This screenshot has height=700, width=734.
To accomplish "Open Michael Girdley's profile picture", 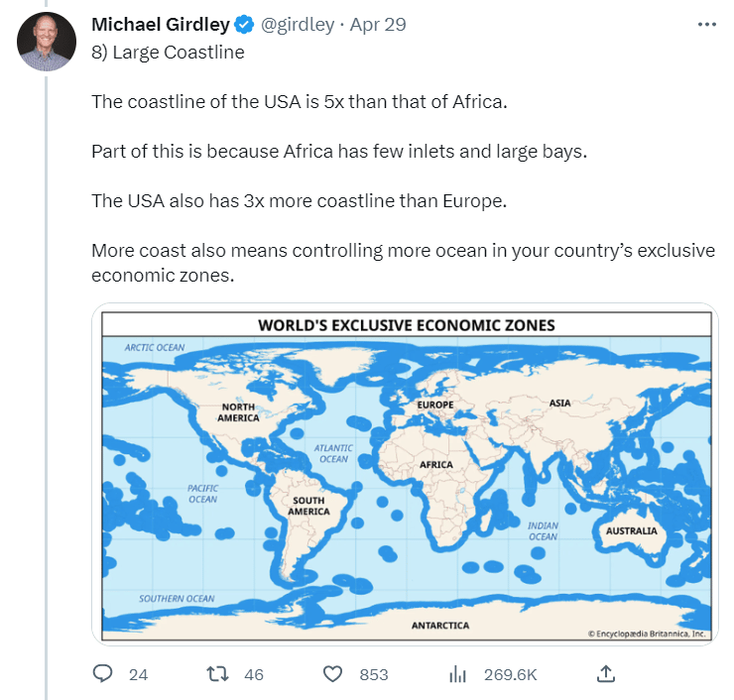I will tap(47, 42).
